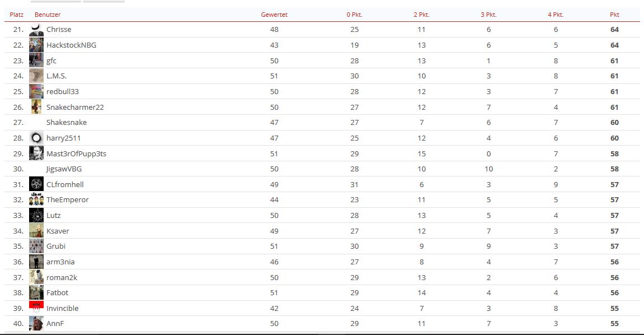Open TheEmperor's minions avatar

[36, 200]
